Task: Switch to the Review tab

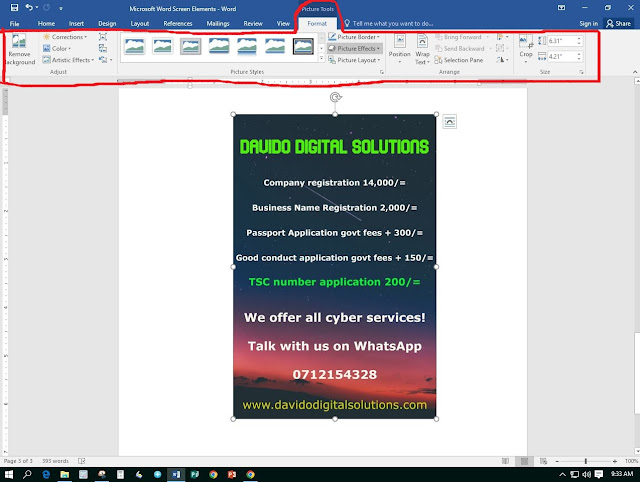Action: point(253,24)
